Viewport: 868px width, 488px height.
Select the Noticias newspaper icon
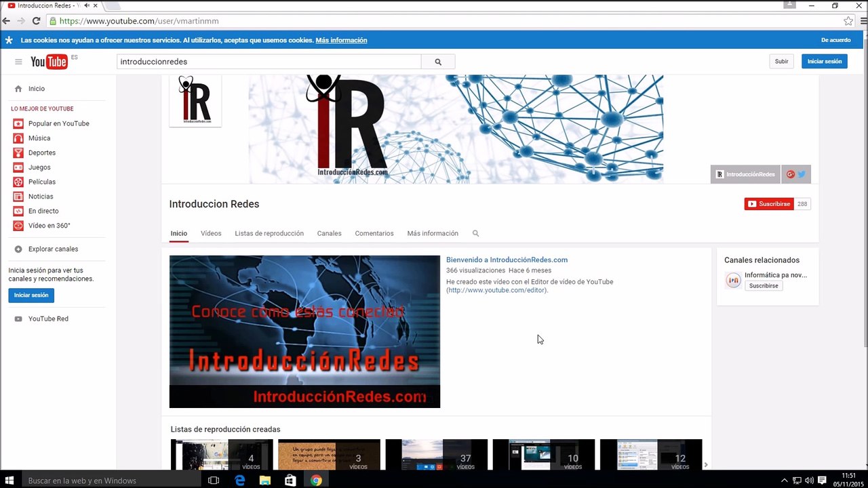(18, 197)
